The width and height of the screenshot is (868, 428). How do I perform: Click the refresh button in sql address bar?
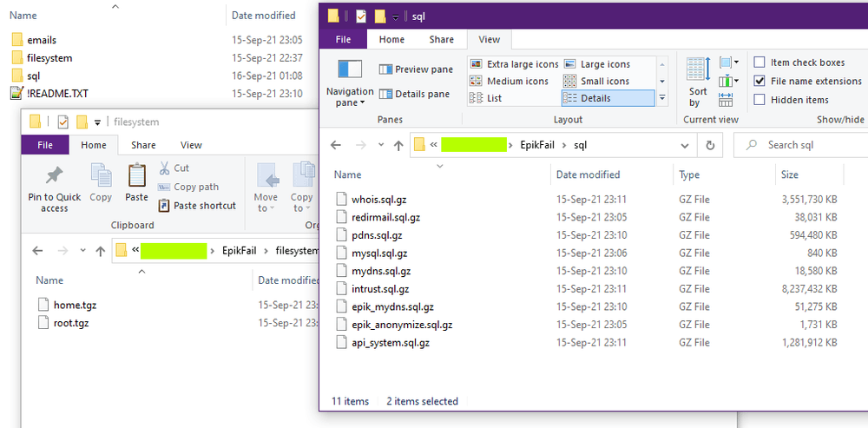711,145
